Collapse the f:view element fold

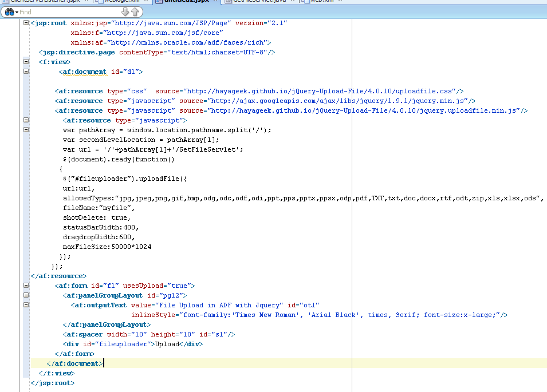point(26,62)
